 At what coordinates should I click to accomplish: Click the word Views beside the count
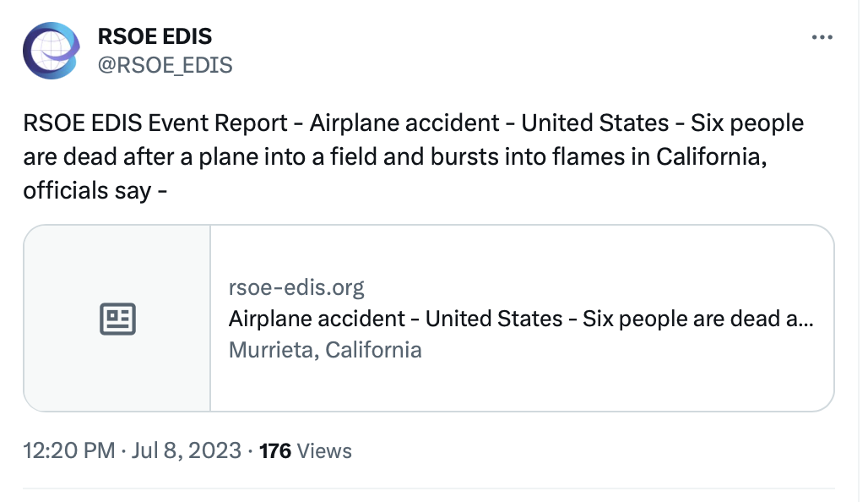coord(324,451)
